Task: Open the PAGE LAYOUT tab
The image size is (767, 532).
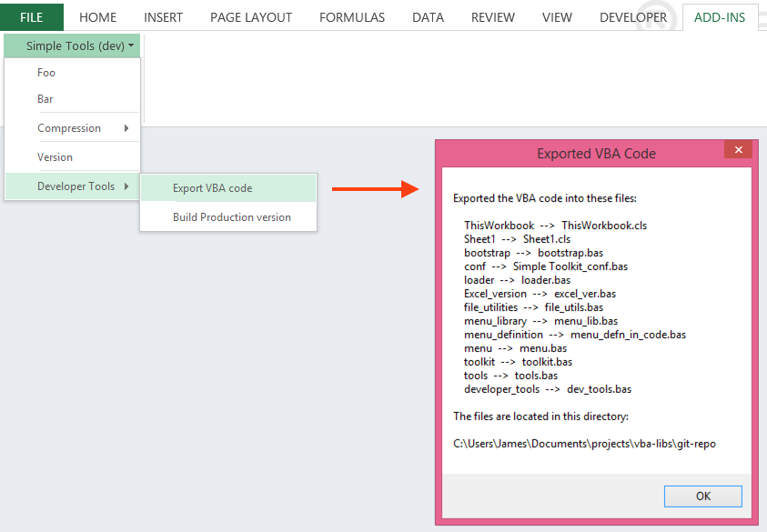Action: tap(251, 16)
